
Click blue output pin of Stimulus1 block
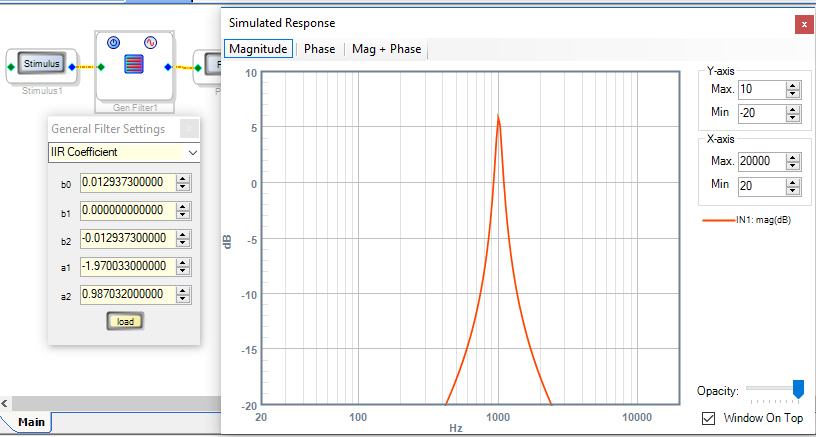coord(72,67)
